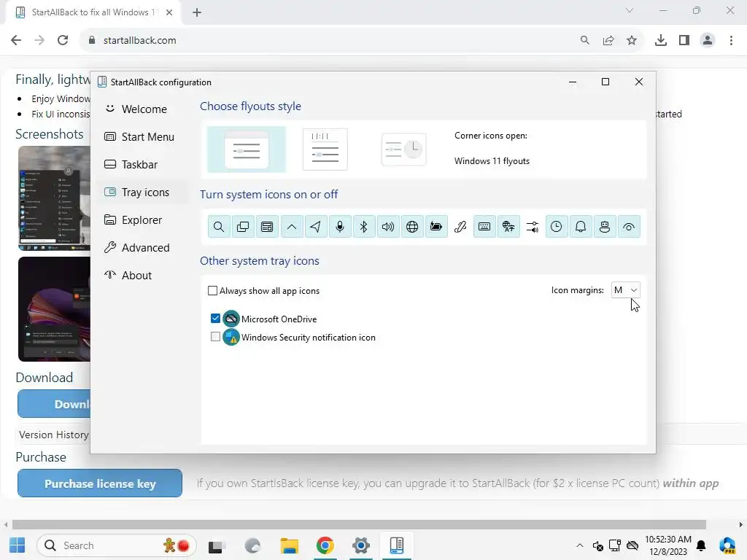Image resolution: width=747 pixels, height=560 pixels.
Task: Toggle the eye-shaped system icon
Action: tap(629, 227)
